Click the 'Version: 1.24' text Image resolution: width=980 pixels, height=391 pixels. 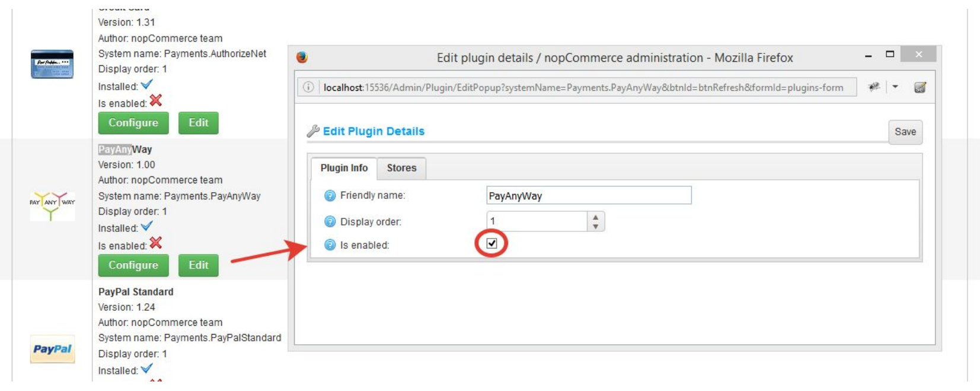[x=126, y=307]
